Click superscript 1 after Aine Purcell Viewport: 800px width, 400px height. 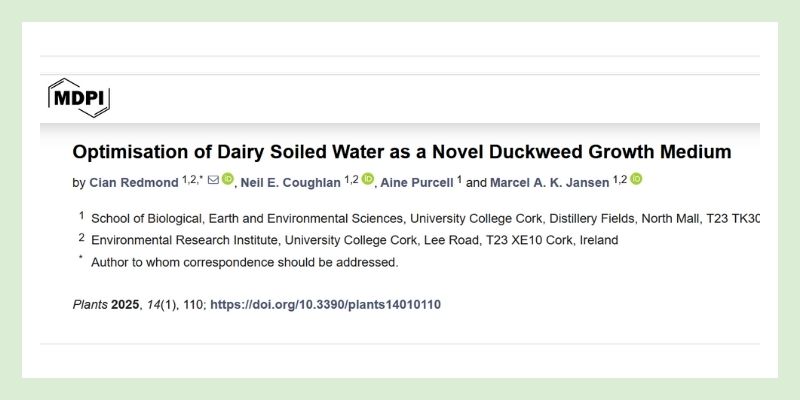(x=459, y=179)
